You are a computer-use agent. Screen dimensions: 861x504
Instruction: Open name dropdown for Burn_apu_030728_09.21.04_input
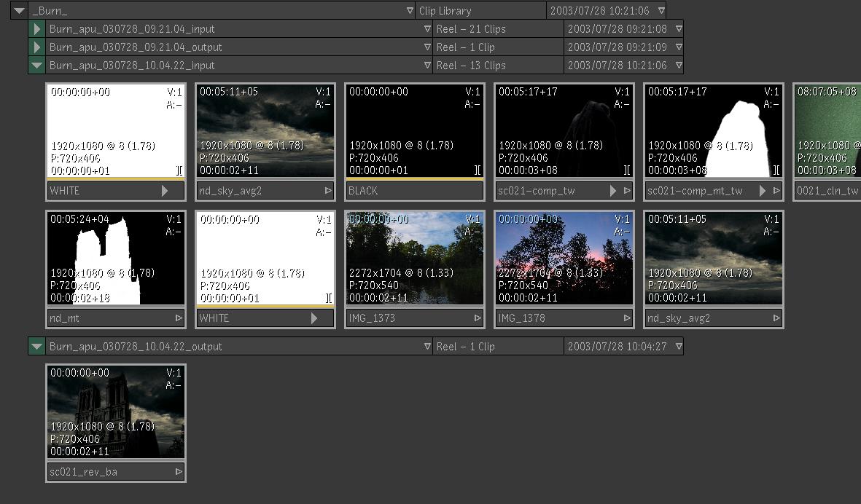tap(427, 28)
